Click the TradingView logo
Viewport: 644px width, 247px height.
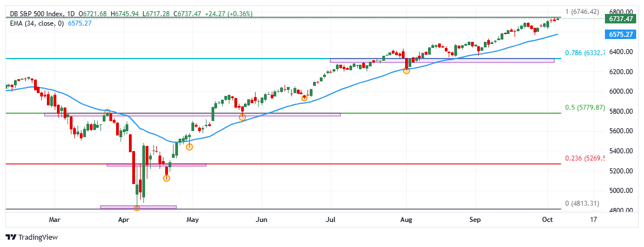(31, 237)
